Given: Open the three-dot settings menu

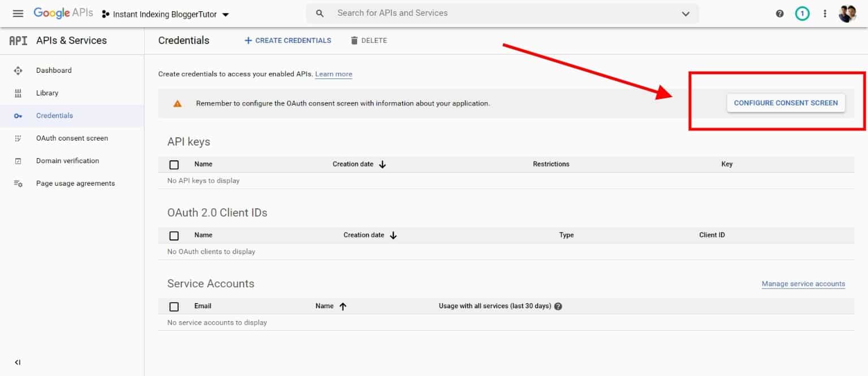Looking at the screenshot, I should (x=824, y=14).
